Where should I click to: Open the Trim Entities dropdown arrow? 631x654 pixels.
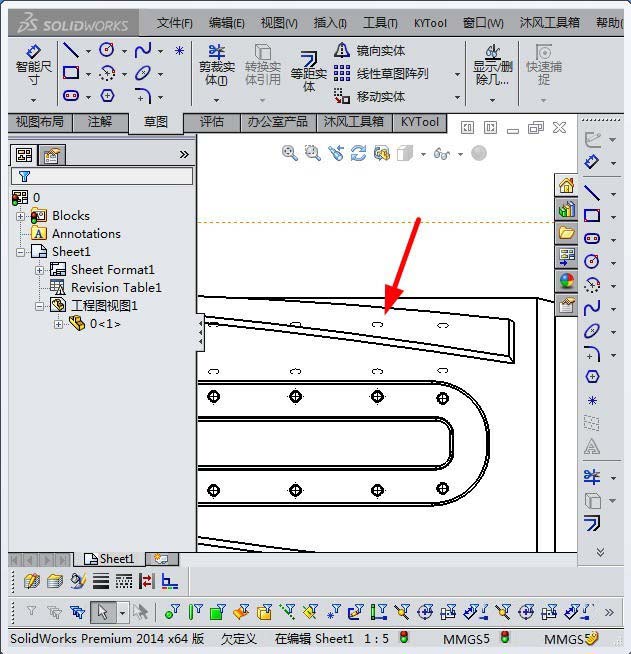coord(216,100)
